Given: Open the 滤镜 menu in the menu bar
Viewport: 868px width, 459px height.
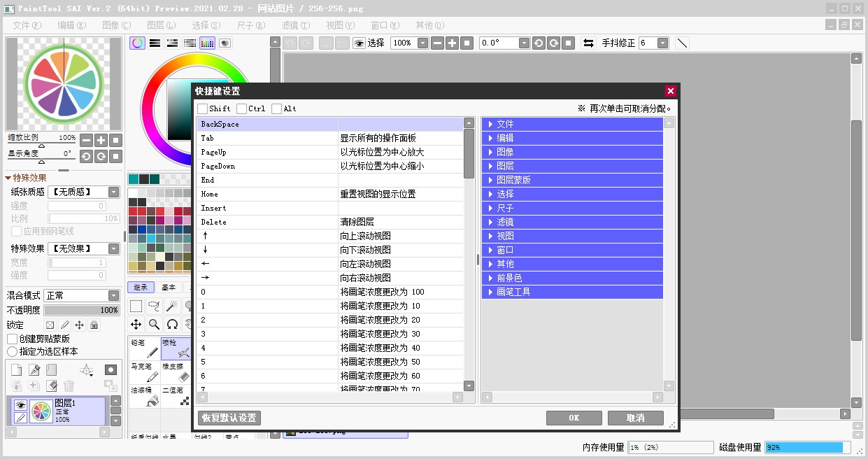Looking at the screenshot, I should [x=294, y=24].
